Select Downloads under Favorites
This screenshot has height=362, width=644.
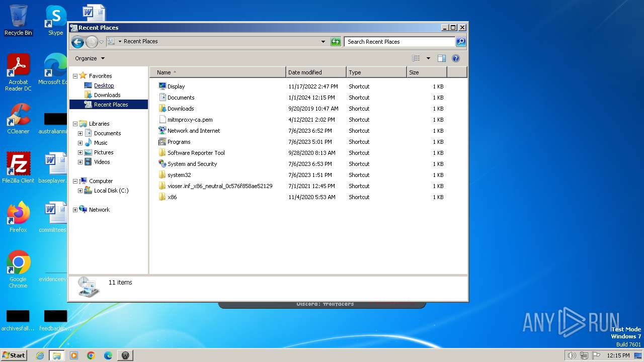coord(107,95)
